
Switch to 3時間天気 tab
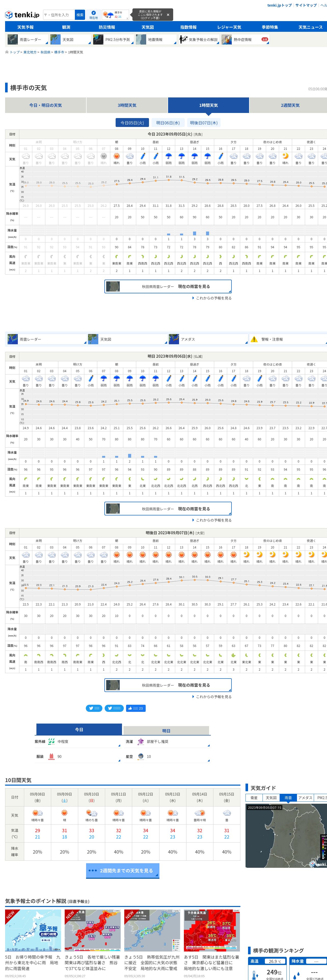point(127,105)
